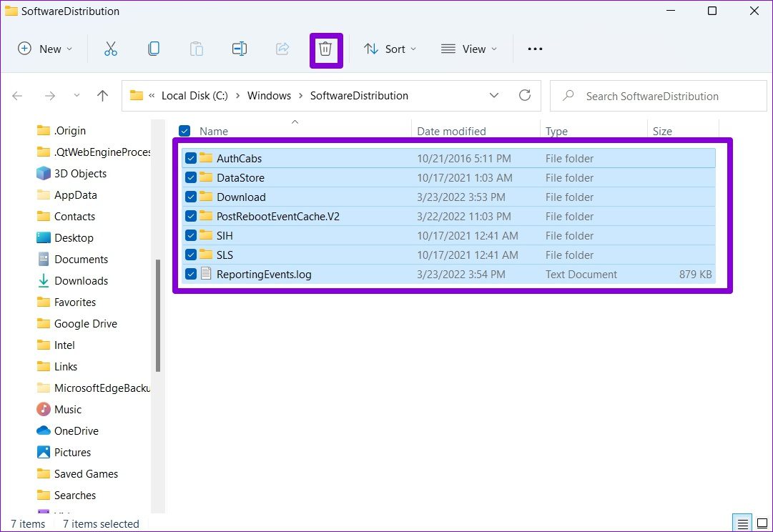
Task: Refresh the current folder view
Action: point(525,96)
